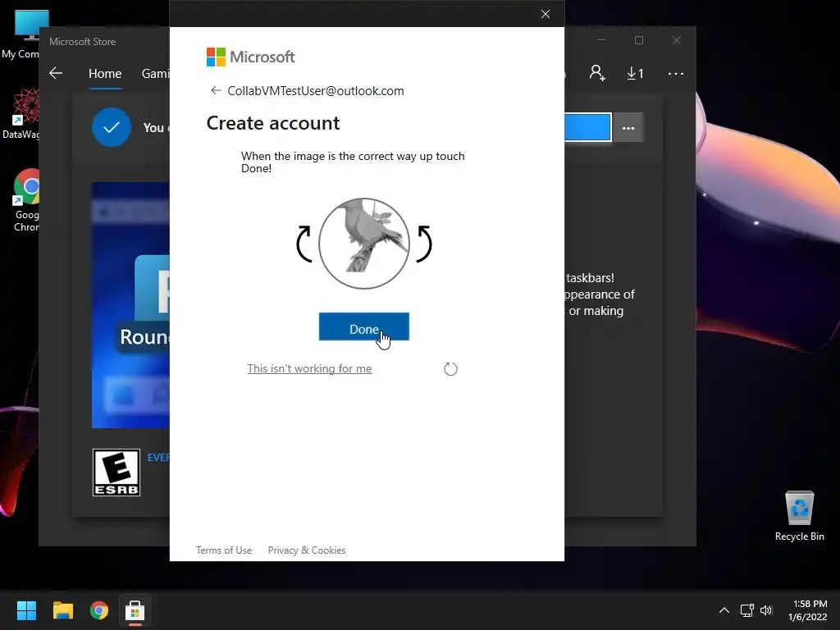The image size is (840, 630).
Task: Click the Microsoft logo in dialog
Action: click(x=250, y=57)
